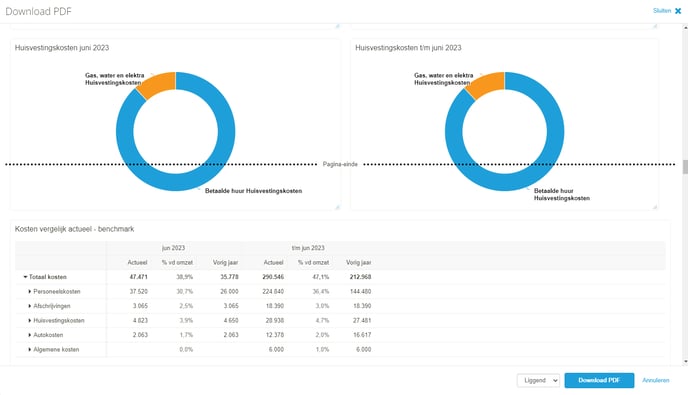The width and height of the screenshot is (688, 395).
Task: Expand the Afschrijvingen row arrow
Action: click(x=29, y=306)
